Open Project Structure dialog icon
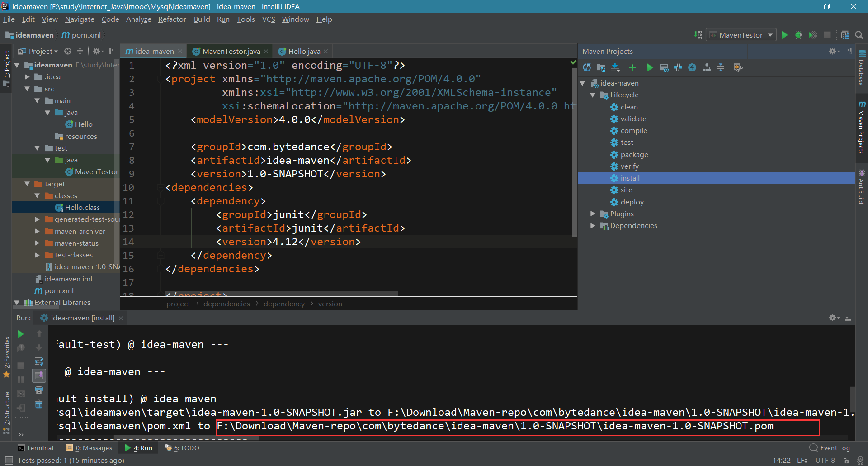868x466 pixels. (844, 35)
